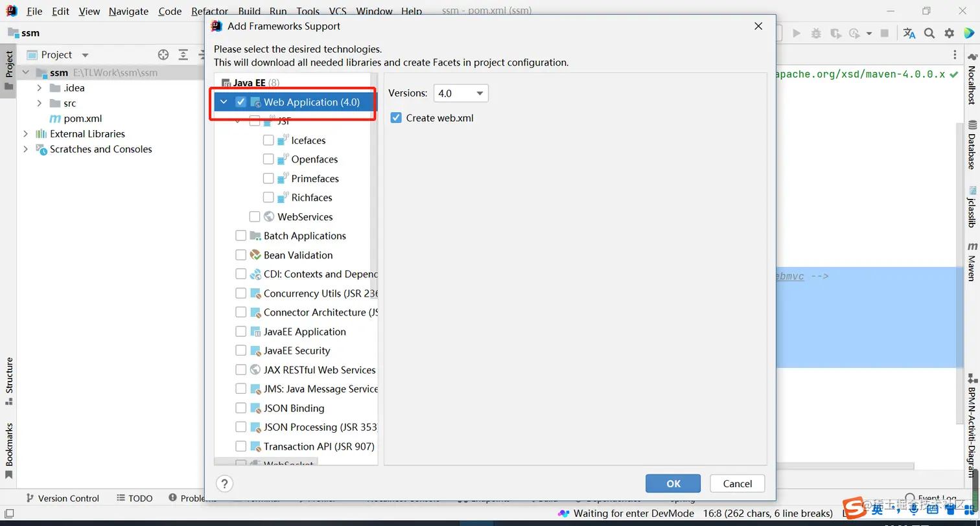Open the Versions 4.0 dropdown
980x526 pixels.
[461, 93]
